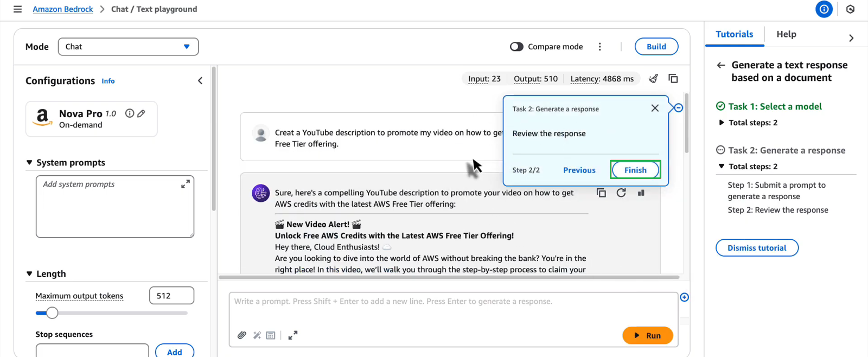The height and width of the screenshot is (357, 868).
Task: Open the Mode dropdown showing Chat
Action: [x=128, y=47]
